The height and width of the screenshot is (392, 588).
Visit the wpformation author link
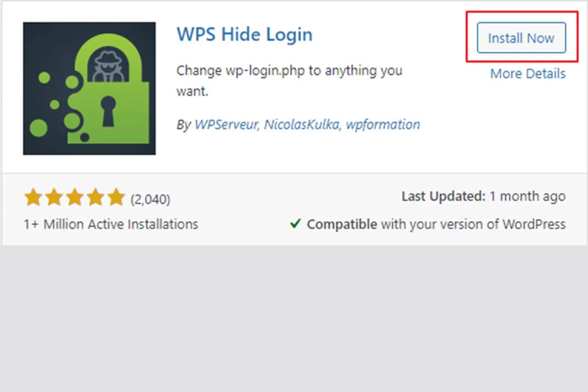383,125
